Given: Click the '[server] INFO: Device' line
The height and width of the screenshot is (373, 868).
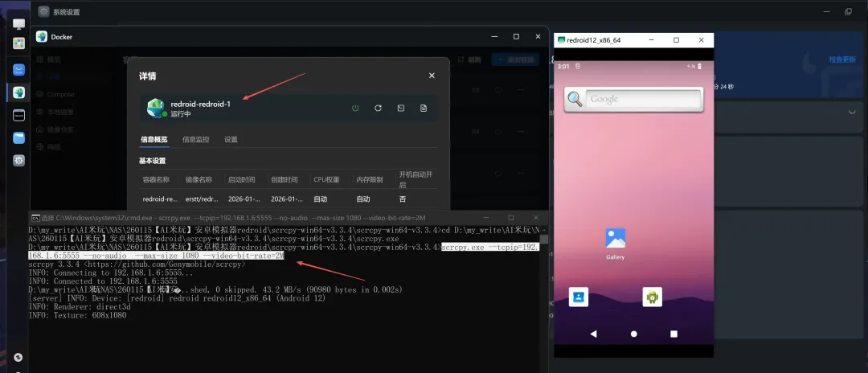Looking at the screenshot, I should [177, 298].
